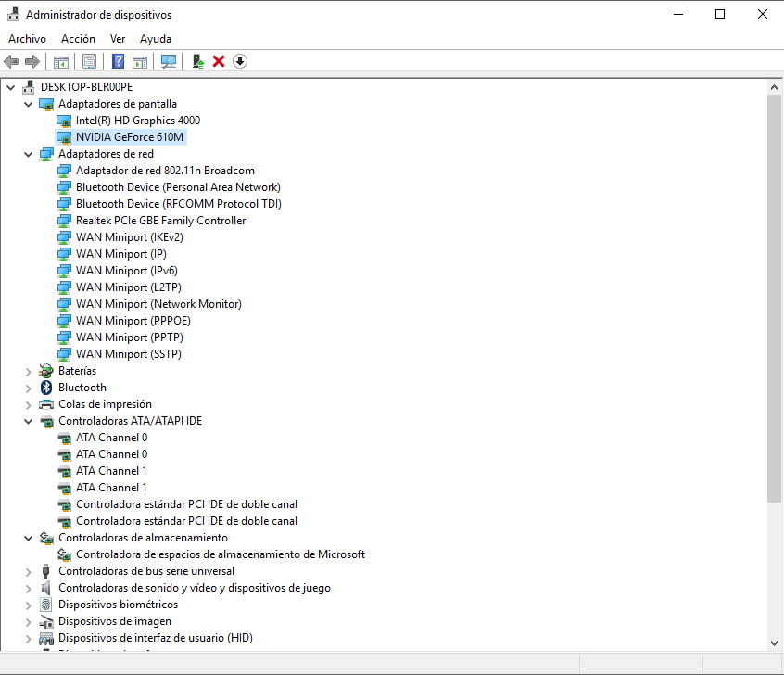
Task: Expand Controladoras de bus serie universal
Action: pyautogui.click(x=28, y=571)
